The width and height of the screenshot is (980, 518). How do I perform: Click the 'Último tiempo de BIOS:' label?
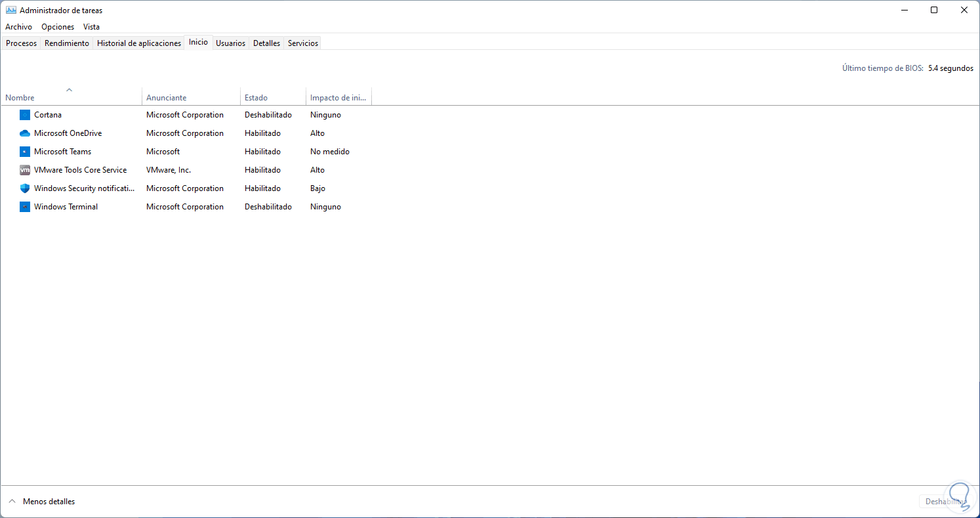click(x=883, y=68)
